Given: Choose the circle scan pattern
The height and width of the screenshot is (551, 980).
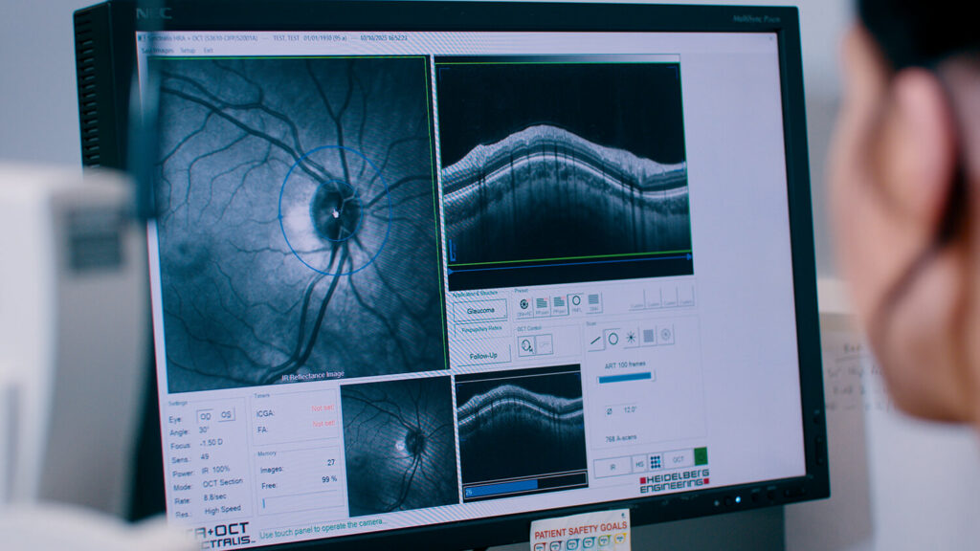Looking at the screenshot, I should 612,337.
